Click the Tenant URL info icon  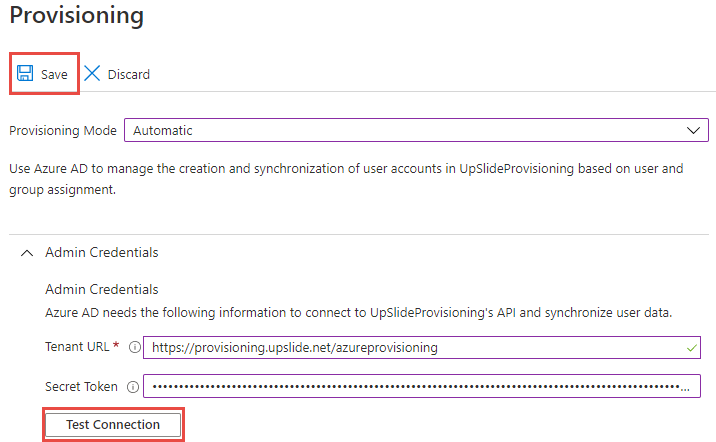click(135, 347)
